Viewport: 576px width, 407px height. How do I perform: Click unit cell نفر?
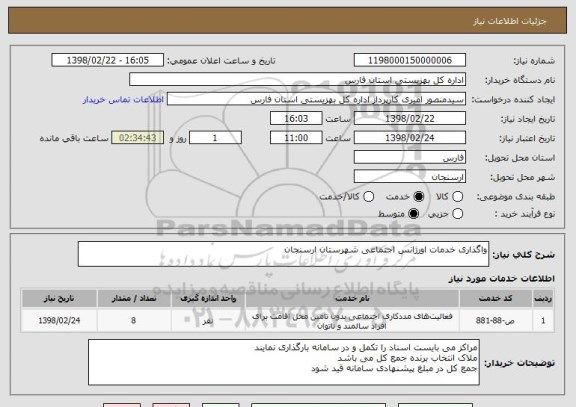[208, 321]
